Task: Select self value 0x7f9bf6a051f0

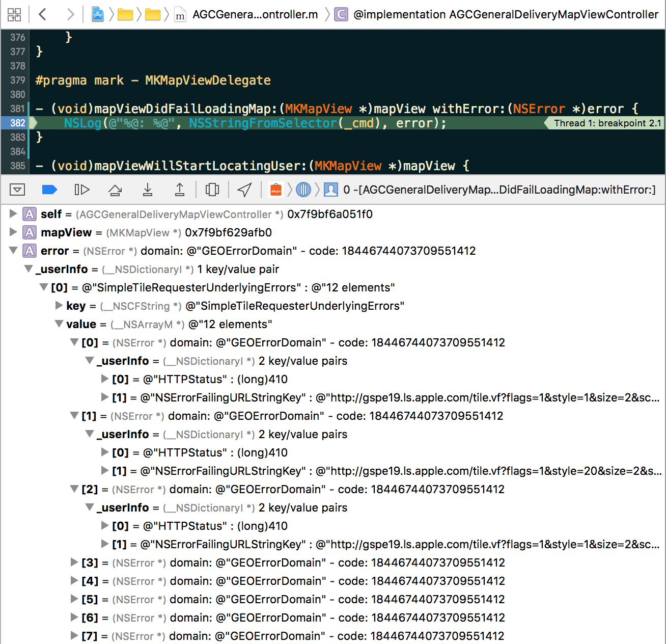Action: [x=330, y=214]
